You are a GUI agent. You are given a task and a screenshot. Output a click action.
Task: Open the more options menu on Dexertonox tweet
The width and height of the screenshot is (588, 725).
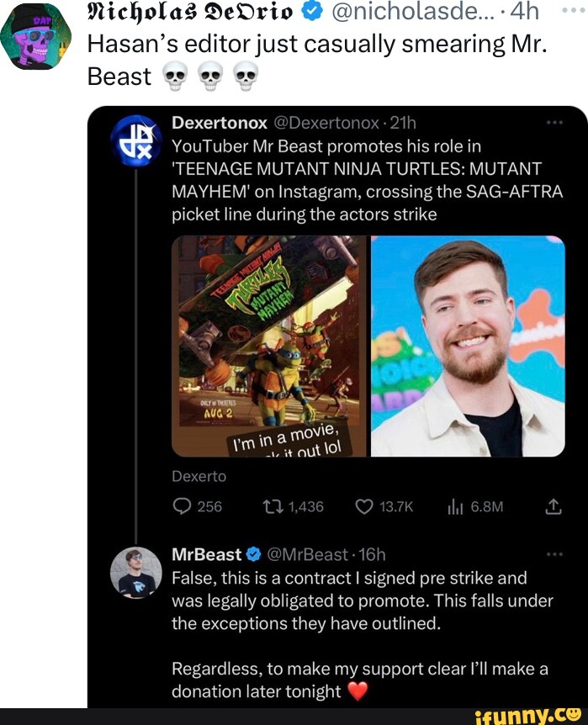pyautogui.click(x=554, y=123)
